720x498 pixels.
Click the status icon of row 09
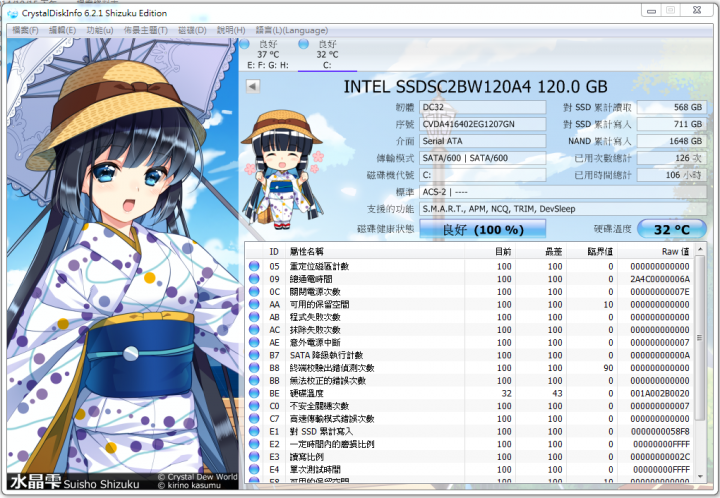[x=254, y=279]
